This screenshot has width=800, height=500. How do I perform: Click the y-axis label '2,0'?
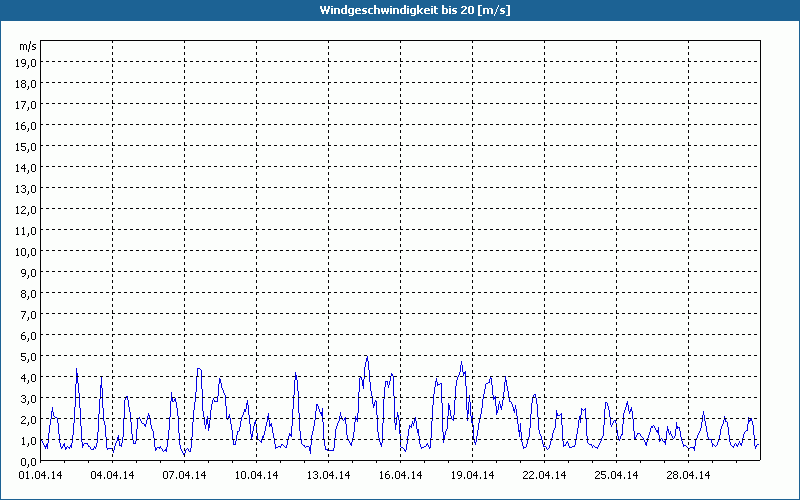29,420
